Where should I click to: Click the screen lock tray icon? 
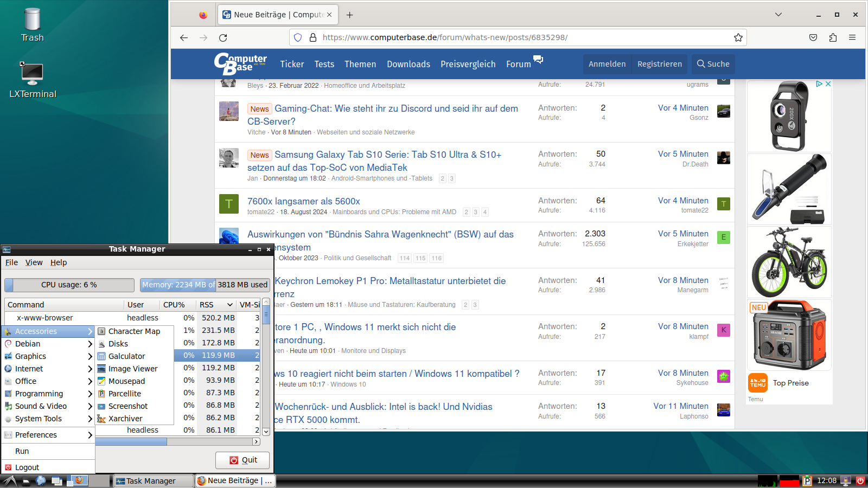click(846, 481)
